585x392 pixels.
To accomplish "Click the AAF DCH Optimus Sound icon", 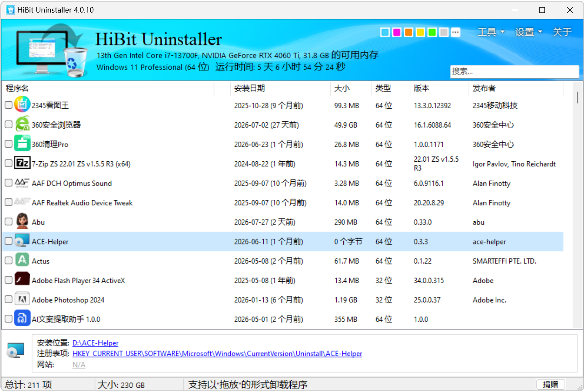I will point(22,183).
